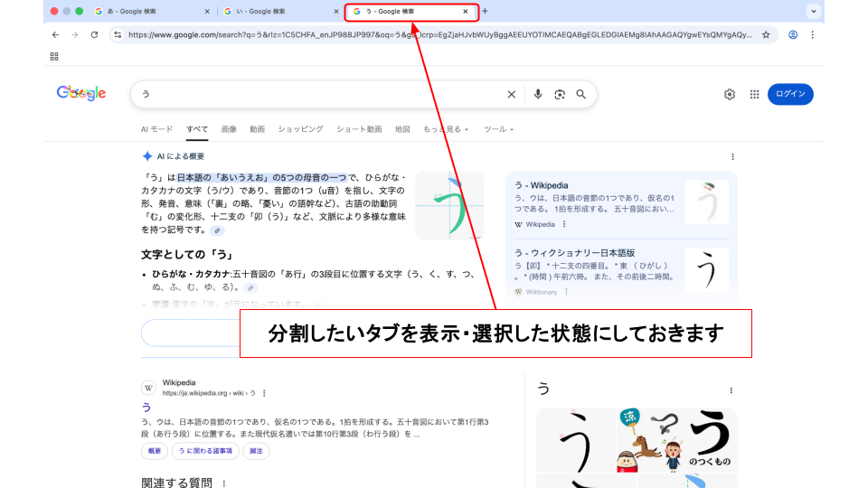Switch to the あ - Google 検索 browser tab

coord(145,12)
